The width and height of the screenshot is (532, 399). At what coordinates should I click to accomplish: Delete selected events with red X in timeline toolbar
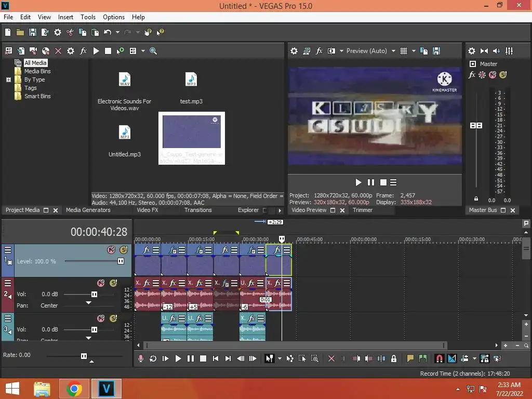(x=331, y=358)
